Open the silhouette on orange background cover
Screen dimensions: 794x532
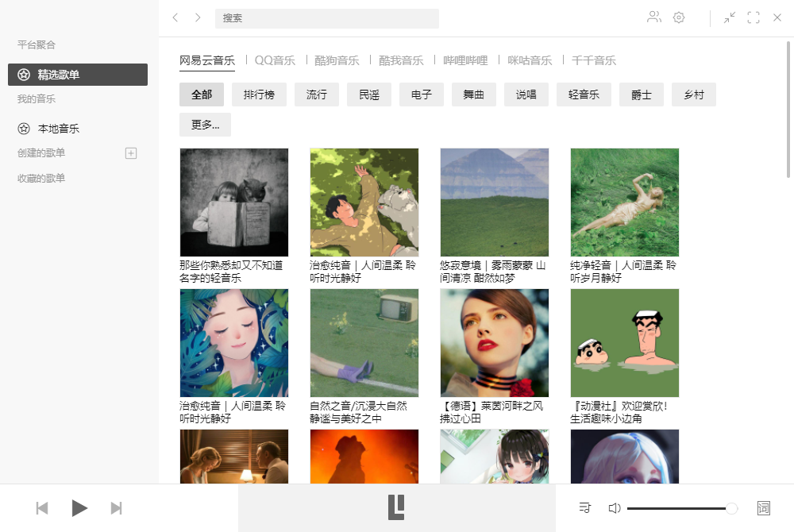[x=364, y=457]
